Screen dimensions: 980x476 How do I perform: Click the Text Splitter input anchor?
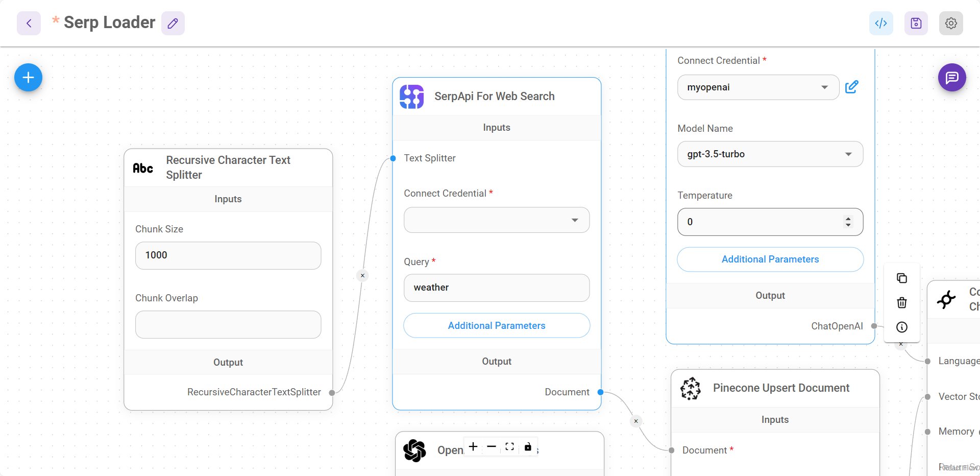click(x=393, y=158)
